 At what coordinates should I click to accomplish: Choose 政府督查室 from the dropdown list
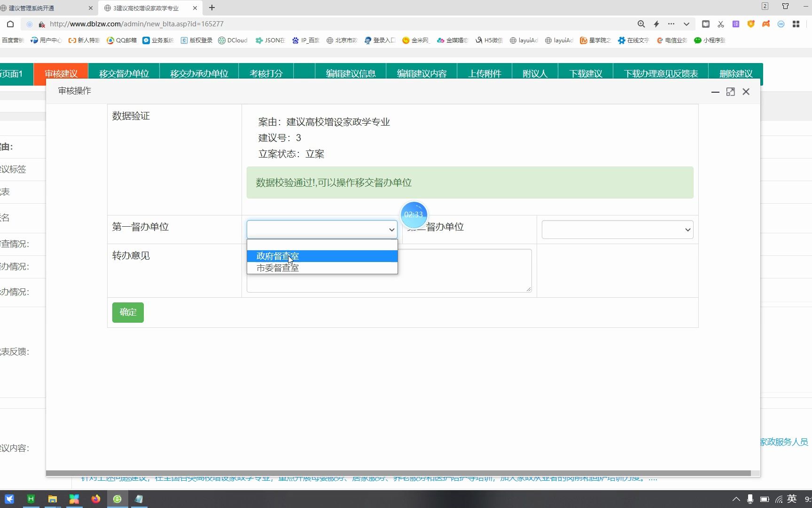coord(322,256)
